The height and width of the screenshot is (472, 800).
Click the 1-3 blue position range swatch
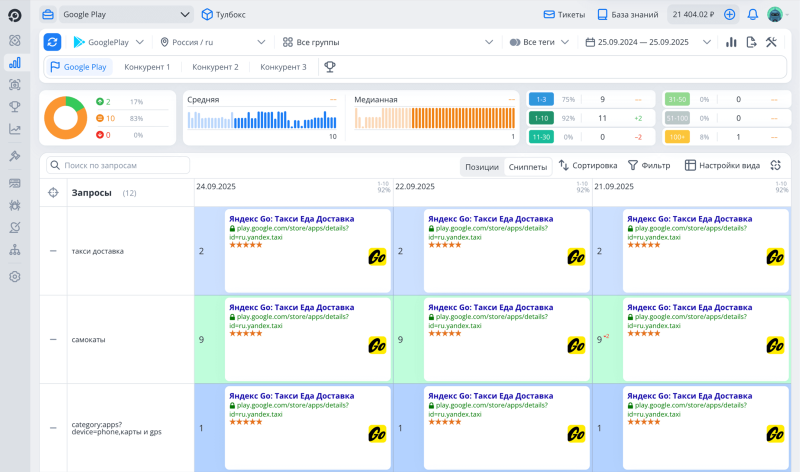(x=540, y=100)
